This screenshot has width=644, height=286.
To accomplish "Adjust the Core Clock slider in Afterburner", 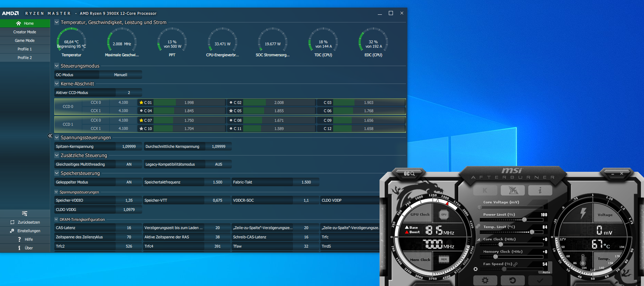I will [511, 245].
